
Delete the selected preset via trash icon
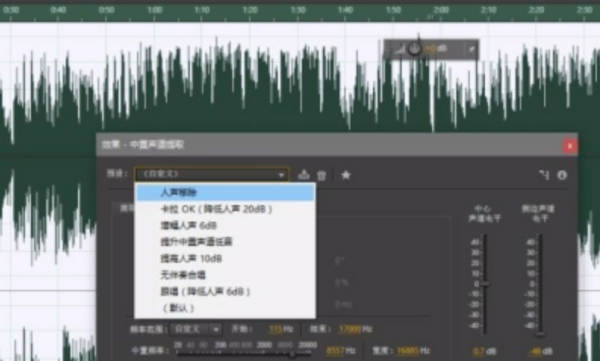[321, 175]
